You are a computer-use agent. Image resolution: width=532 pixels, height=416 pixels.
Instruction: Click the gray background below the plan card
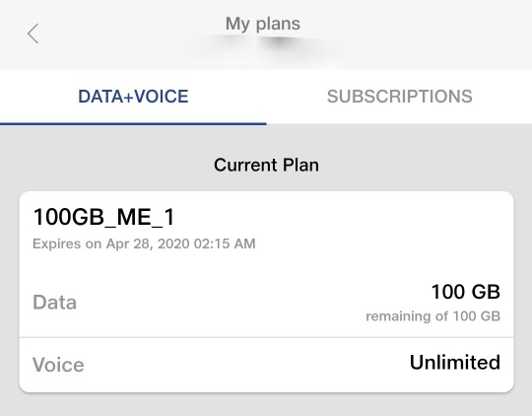click(266, 405)
